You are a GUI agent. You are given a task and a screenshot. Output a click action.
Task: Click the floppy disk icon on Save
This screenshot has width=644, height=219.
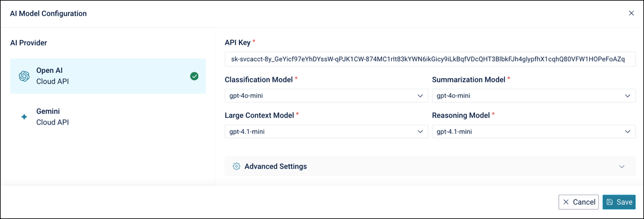click(610, 202)
